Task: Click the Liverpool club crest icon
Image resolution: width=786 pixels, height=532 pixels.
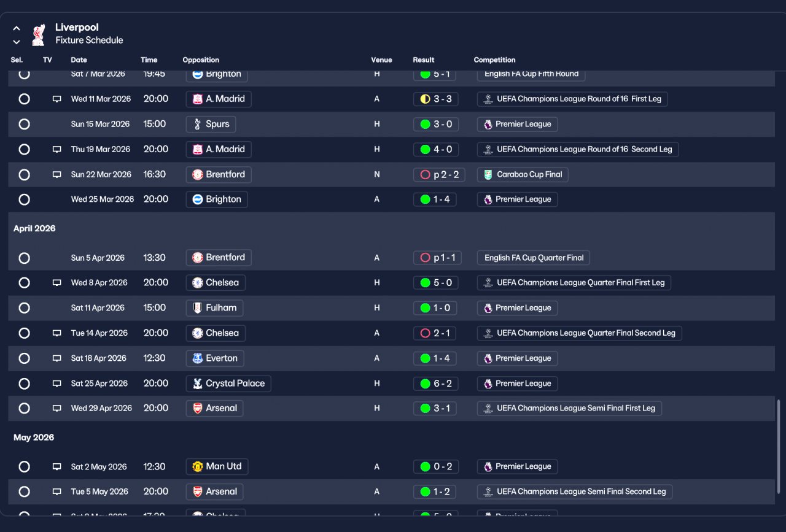Action: (x=38, y=34)
